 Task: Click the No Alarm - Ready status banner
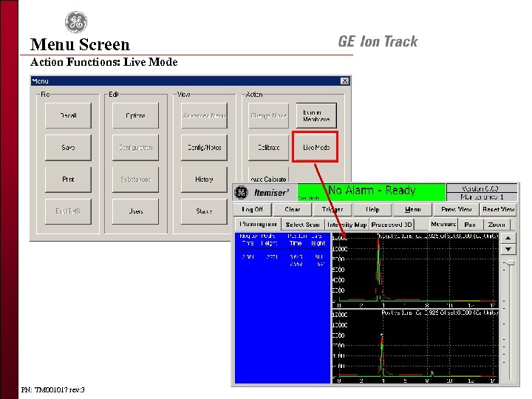point(371,192)
